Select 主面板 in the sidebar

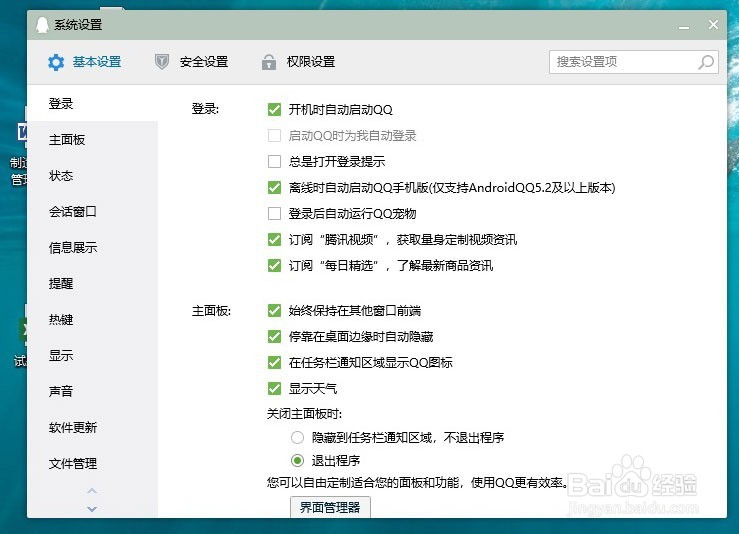point(92,140)
